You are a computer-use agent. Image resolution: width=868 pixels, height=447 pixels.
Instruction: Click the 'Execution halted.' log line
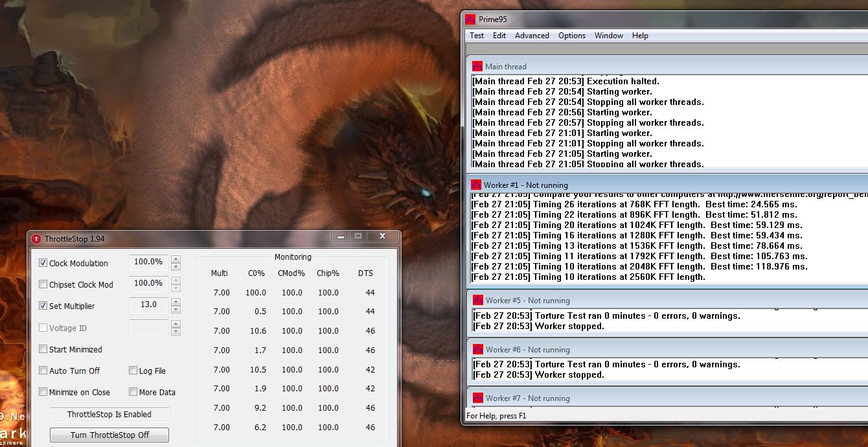click(565, 81)
